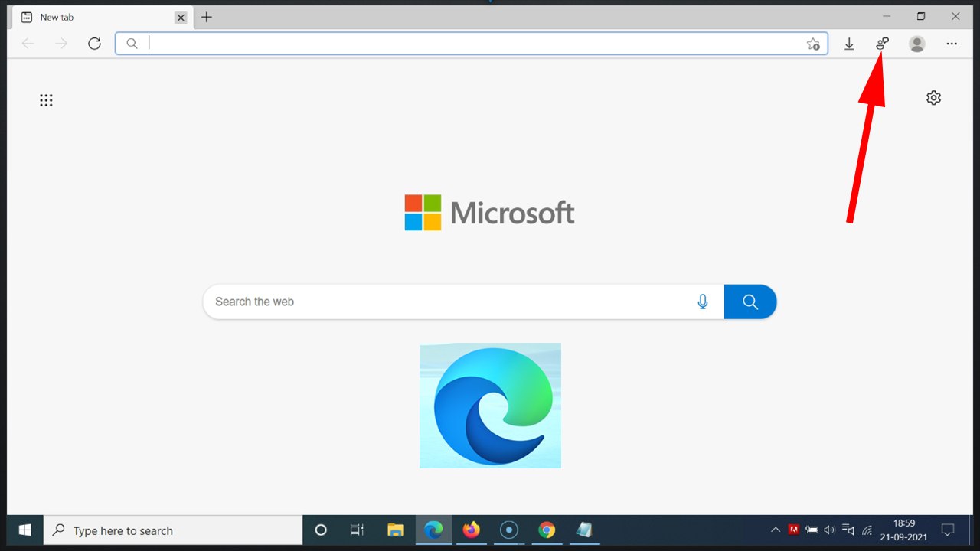Screen dimensions: 980x551
Task: Open the circular blue app taskbar icon
Action: pos(509,530)
